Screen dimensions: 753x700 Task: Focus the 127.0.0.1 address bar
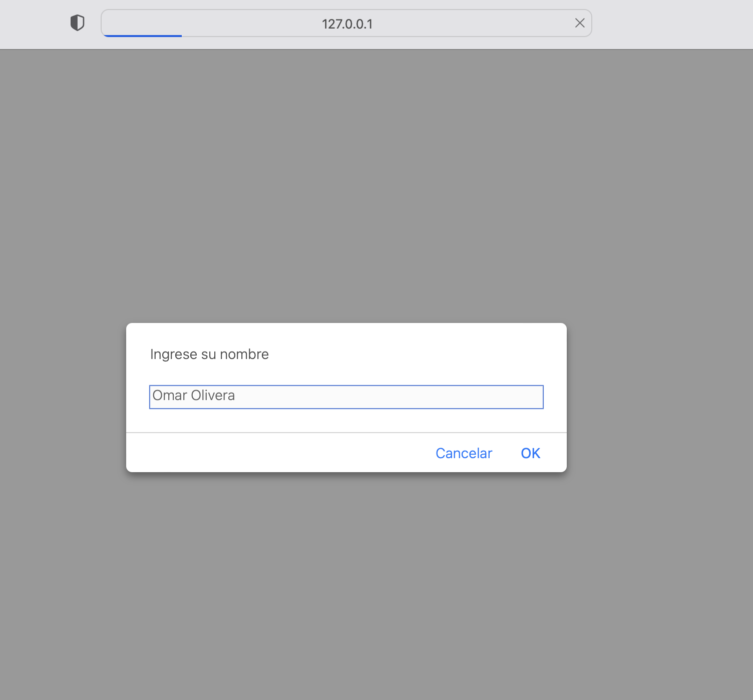click(346, 24)
